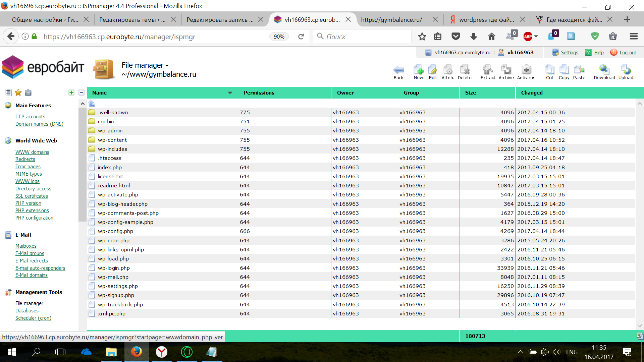
Task: Open File Explorer from taskbar
Action: pyautogui.click(x=111, y=352)
